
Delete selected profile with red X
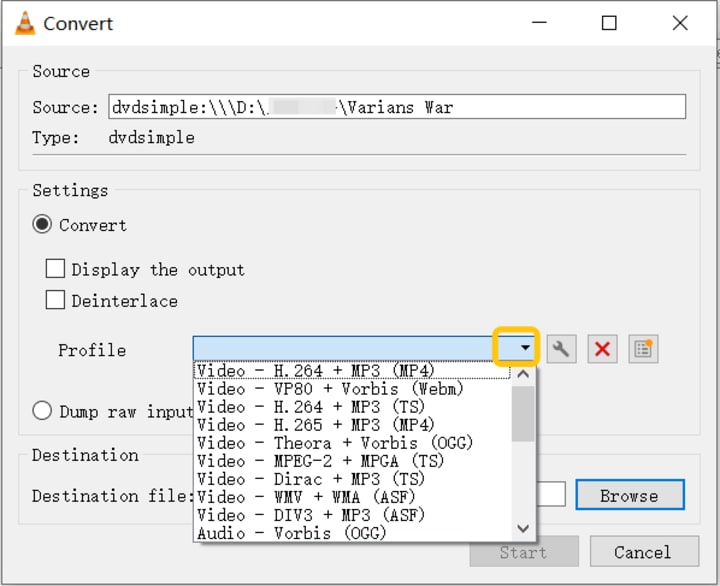602,349
